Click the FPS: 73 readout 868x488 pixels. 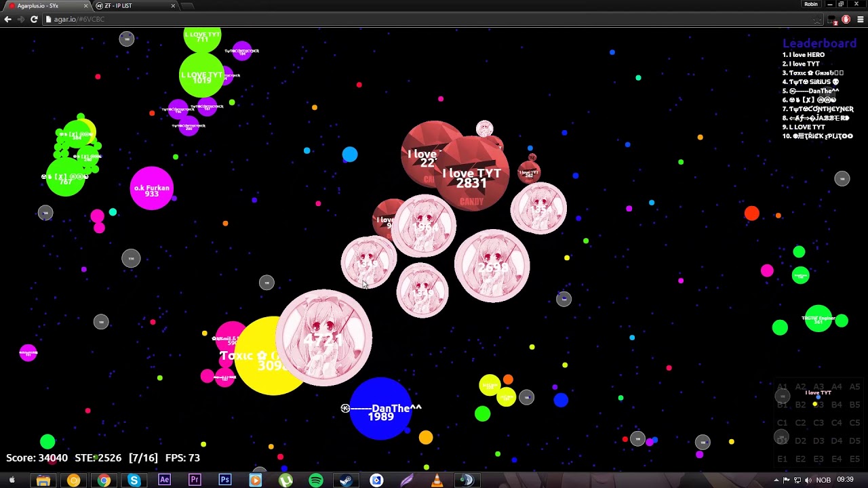pyautogui.click(x=182, y=457)
